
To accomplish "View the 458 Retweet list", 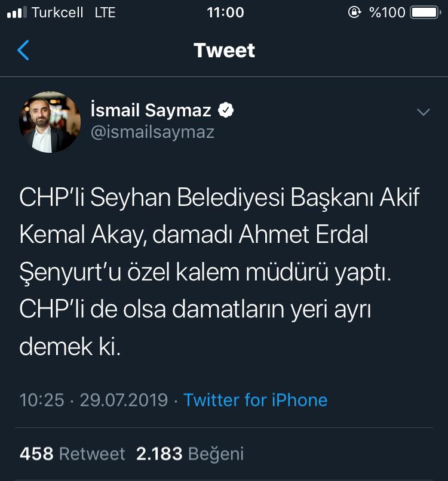I will click(x=72, y=454).
